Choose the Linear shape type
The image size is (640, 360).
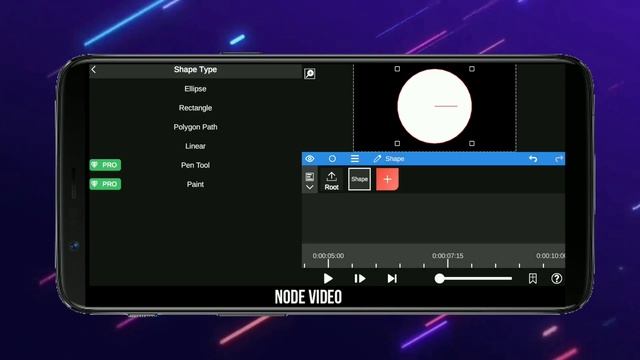click(x=195, y=146)
